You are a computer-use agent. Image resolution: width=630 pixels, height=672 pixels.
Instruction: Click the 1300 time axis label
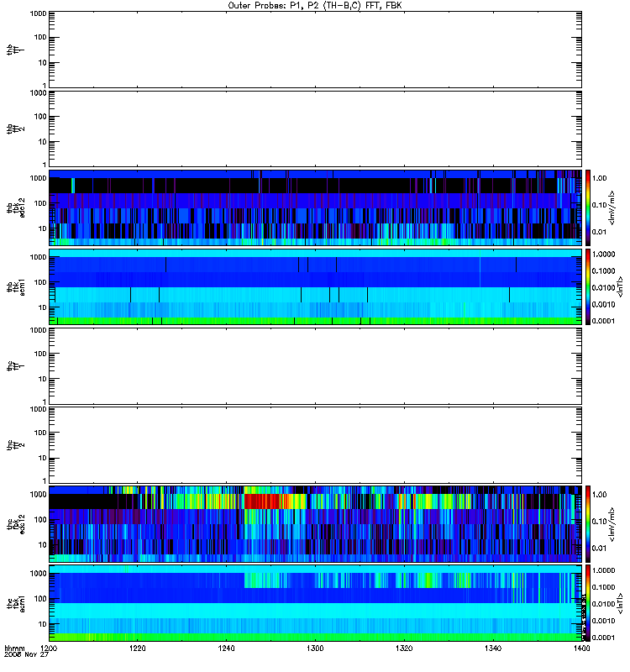[315, 648]
